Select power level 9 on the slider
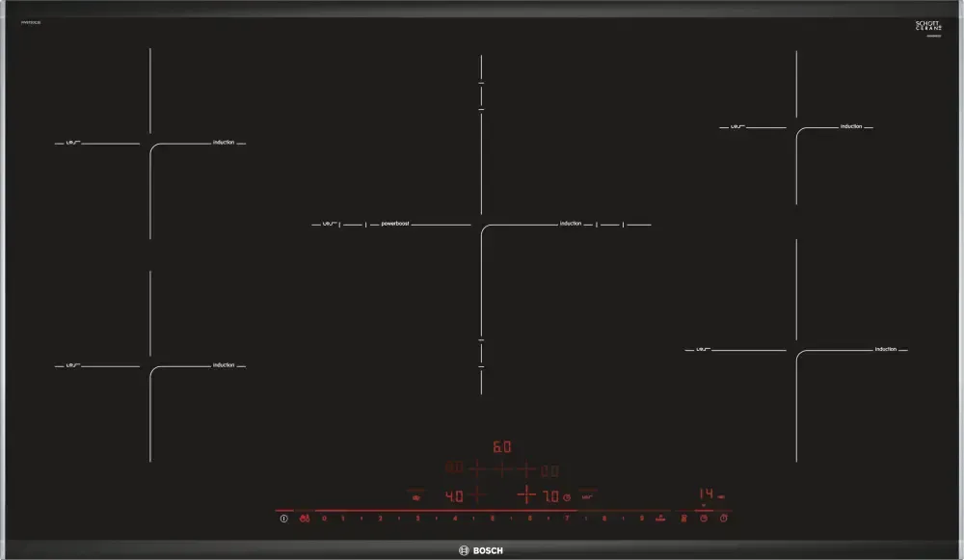Screen dimensions: 964x560 tap(641, 519)
